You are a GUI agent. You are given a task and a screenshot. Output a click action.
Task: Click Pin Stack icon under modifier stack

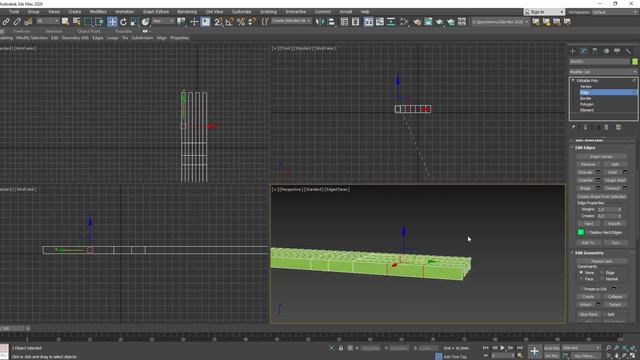573,127
